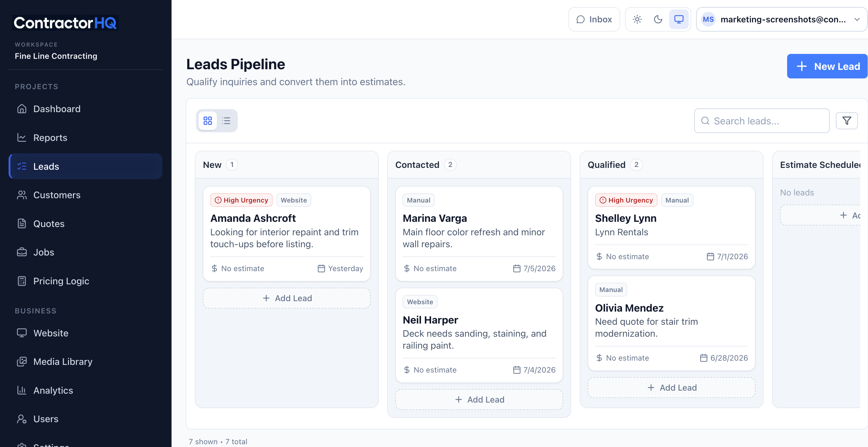Select Leads in the sidebar
Screen dimensions: 868x447
tap(85, 166)
